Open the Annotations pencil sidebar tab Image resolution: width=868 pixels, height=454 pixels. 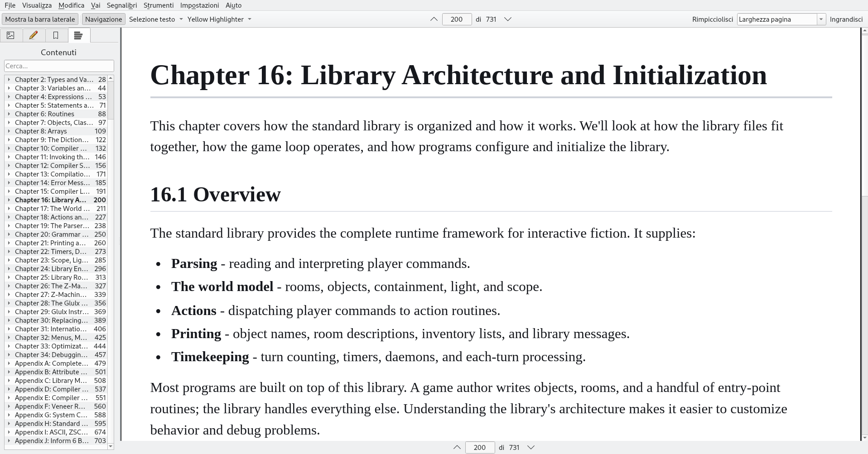[x=33, y=35]
